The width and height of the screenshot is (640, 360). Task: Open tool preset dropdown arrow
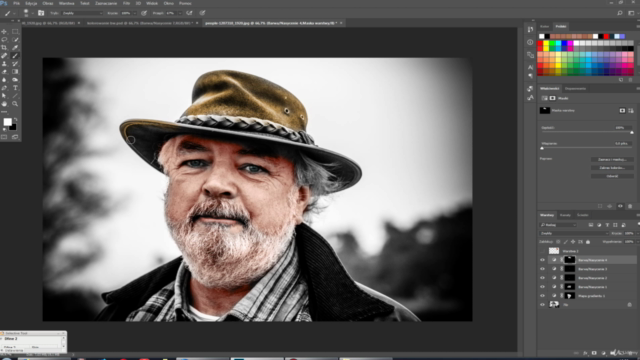(x=14, y=13)
